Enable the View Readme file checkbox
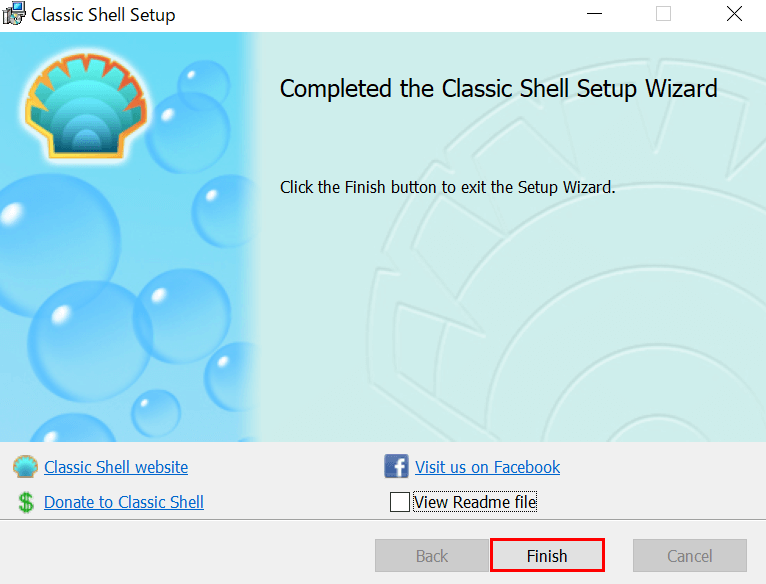Image resolution: width=766 pixels, height=584 pixels. coord(400,502)
